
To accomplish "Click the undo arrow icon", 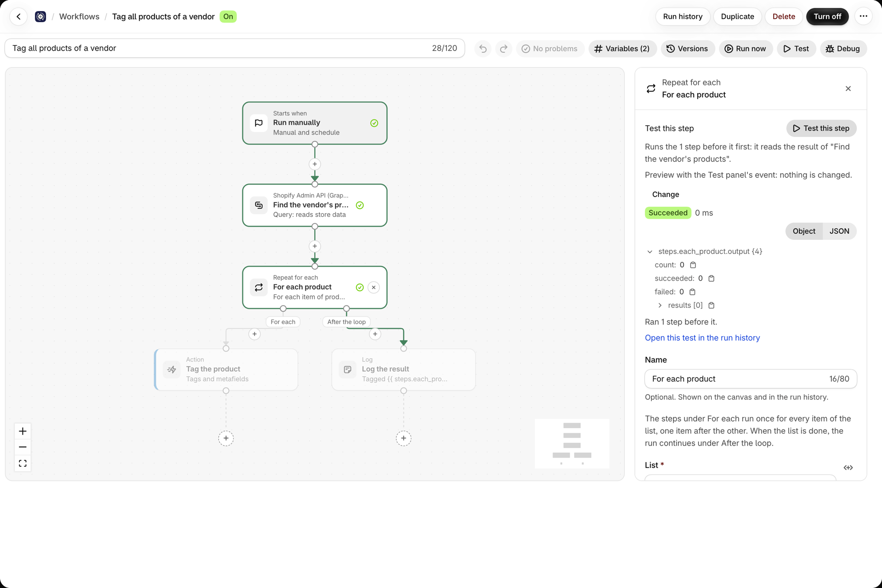I will (x=483, y=49).
